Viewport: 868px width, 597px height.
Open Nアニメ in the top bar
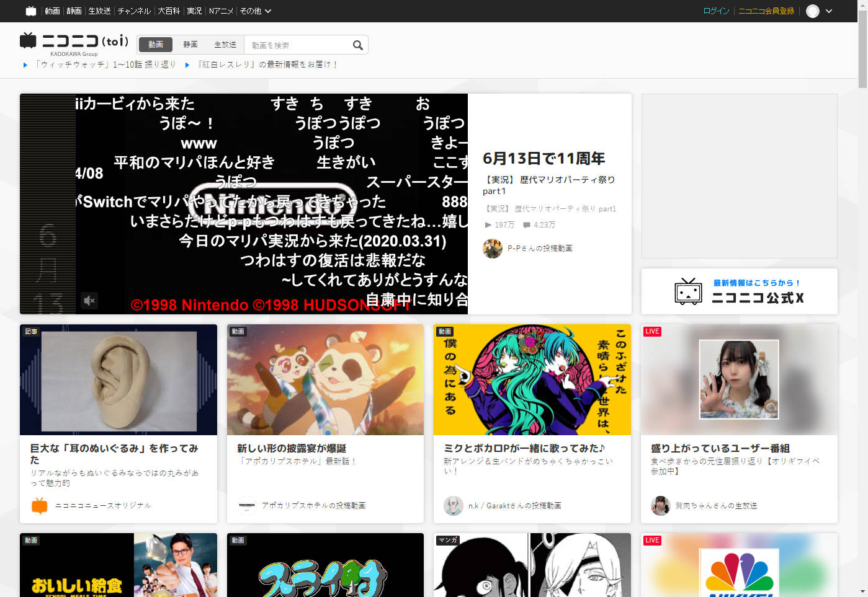[221, 11]
